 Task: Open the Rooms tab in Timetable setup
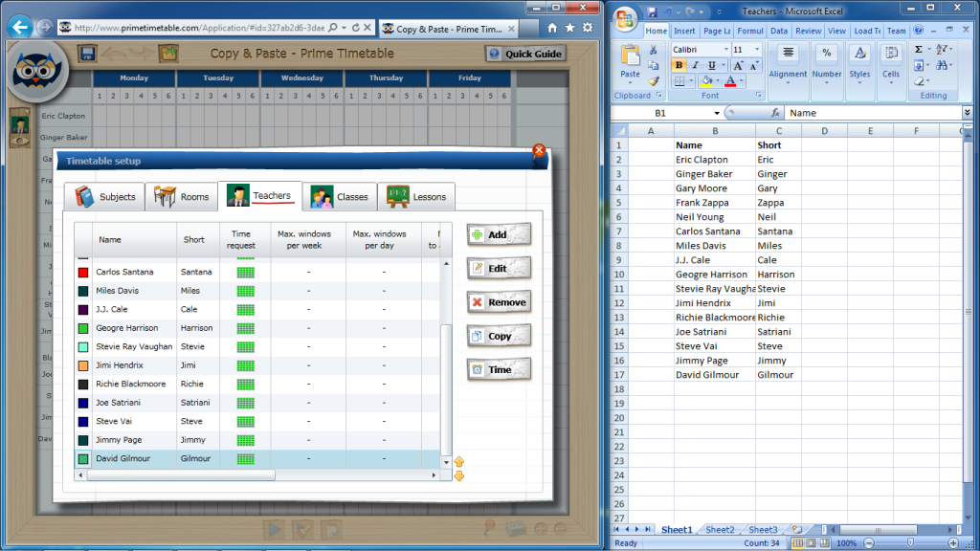point(181,197)
